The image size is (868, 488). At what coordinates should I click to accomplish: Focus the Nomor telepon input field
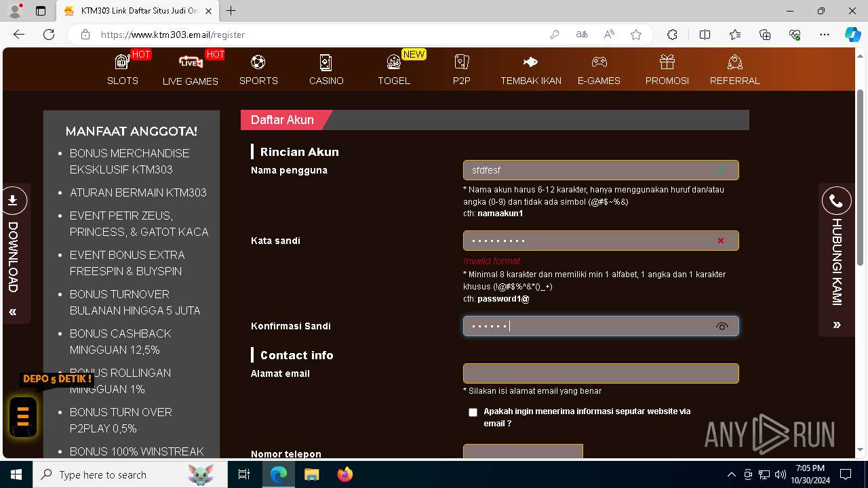coord(523,451)
